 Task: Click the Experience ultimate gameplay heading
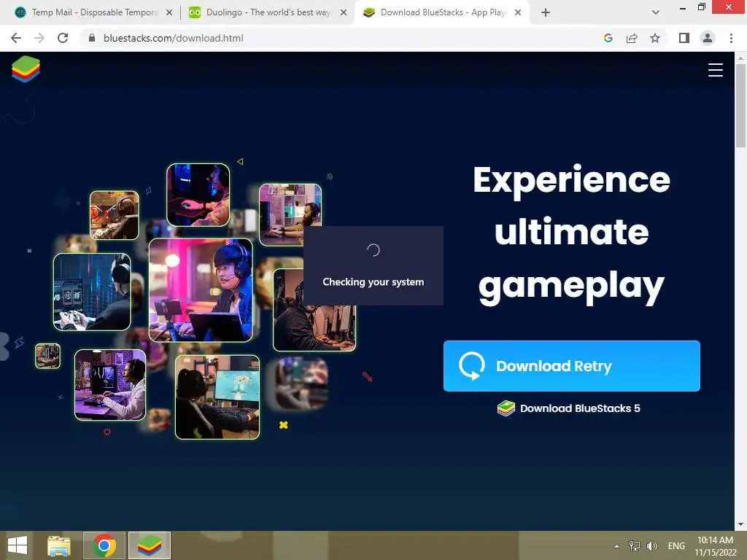[571, 233]
